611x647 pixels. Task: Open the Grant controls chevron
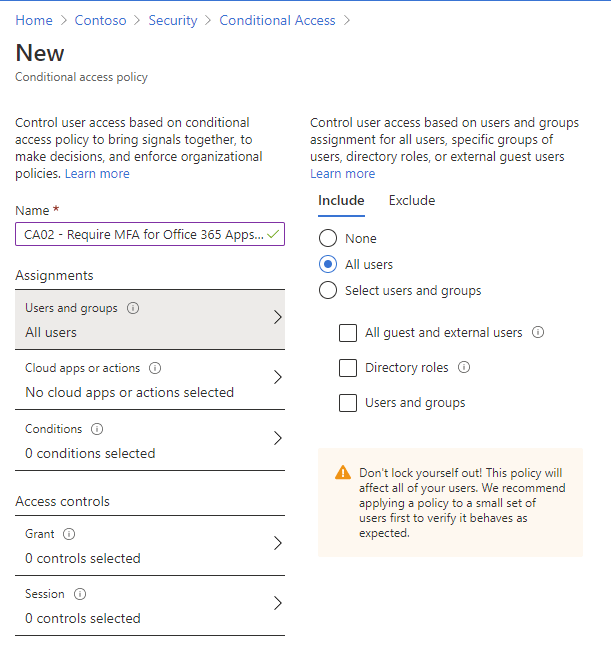pyautogui.click(x=277, y=543)
